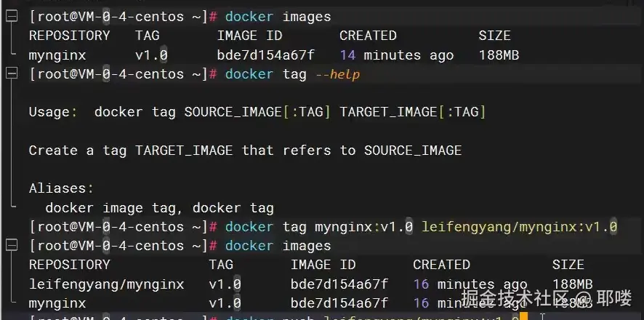Click the "14 minutes ago" created value
Image resolution: width=644 pixels, height=320 pixels.
click(396, 55)
